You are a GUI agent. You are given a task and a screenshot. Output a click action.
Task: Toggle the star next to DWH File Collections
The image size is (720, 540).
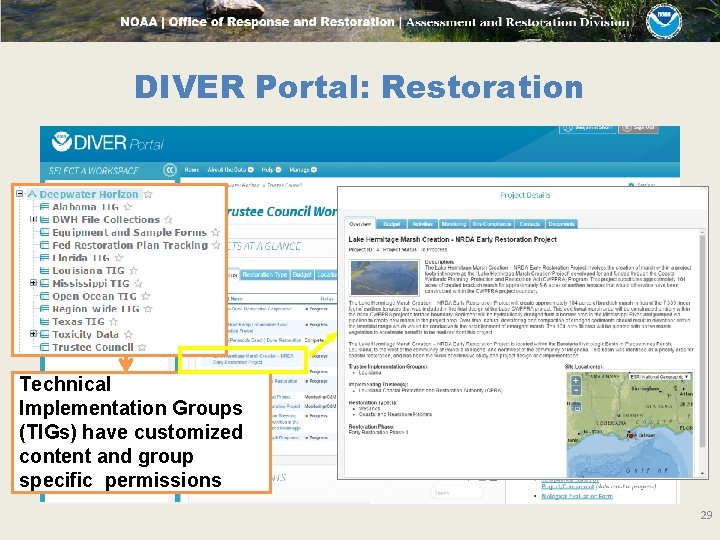[168, 219]
